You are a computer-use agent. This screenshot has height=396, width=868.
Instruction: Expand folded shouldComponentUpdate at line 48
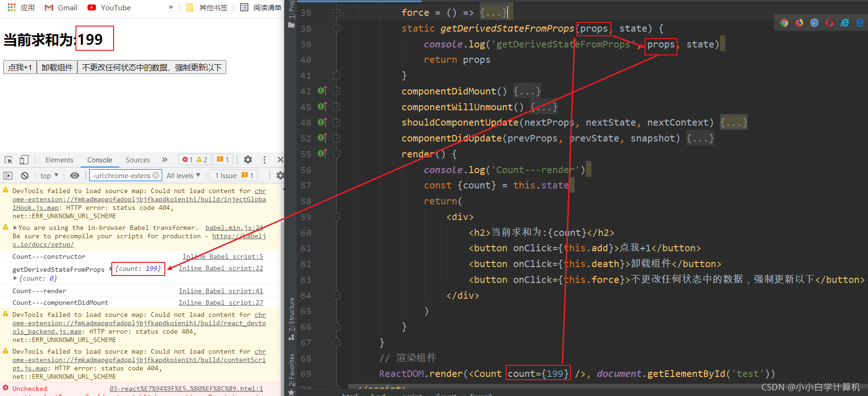pyautogui.click(x=336, y=122)
